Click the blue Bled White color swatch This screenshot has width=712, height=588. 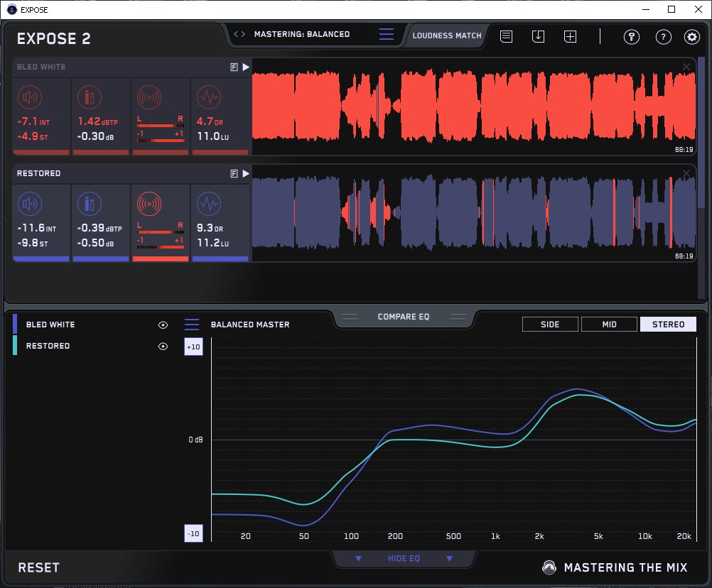pyautogui.click(x=15, y=324)
